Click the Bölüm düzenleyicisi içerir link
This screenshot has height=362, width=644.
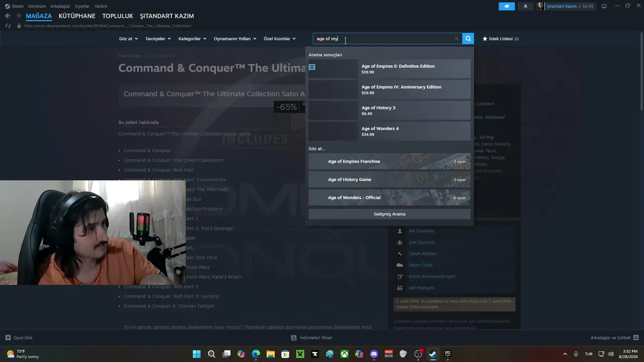pos(432,277)
